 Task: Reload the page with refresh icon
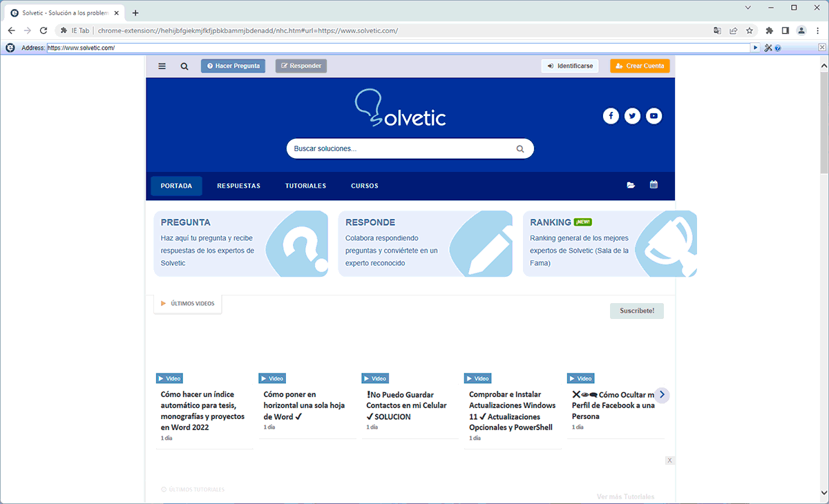pyautogui.click(x=44, y=30)
